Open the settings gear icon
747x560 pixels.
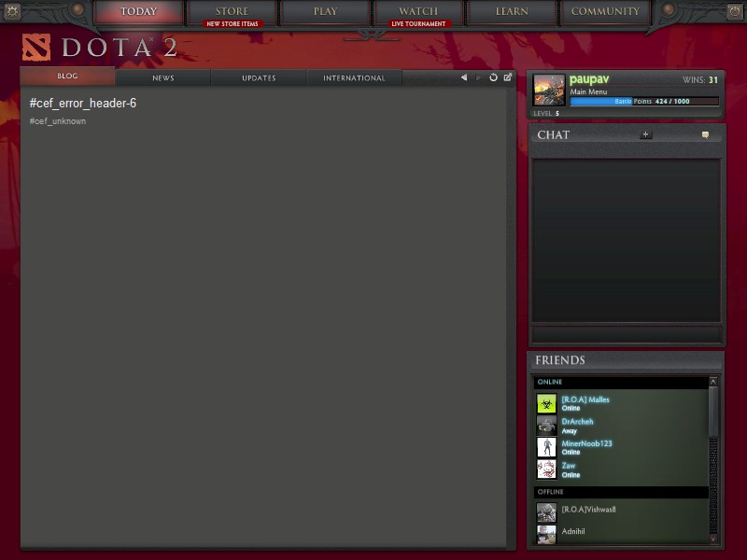(x=12, y=11)
